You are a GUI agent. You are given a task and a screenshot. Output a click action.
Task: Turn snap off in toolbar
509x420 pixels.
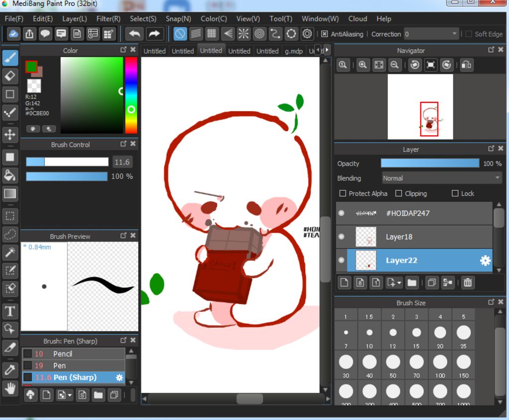coord(180,34)
